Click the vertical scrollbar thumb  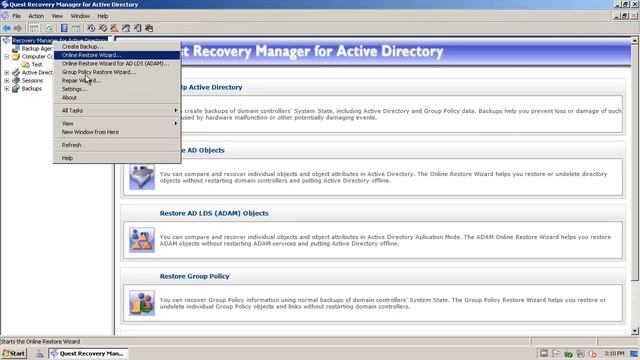tap(635, 162)
